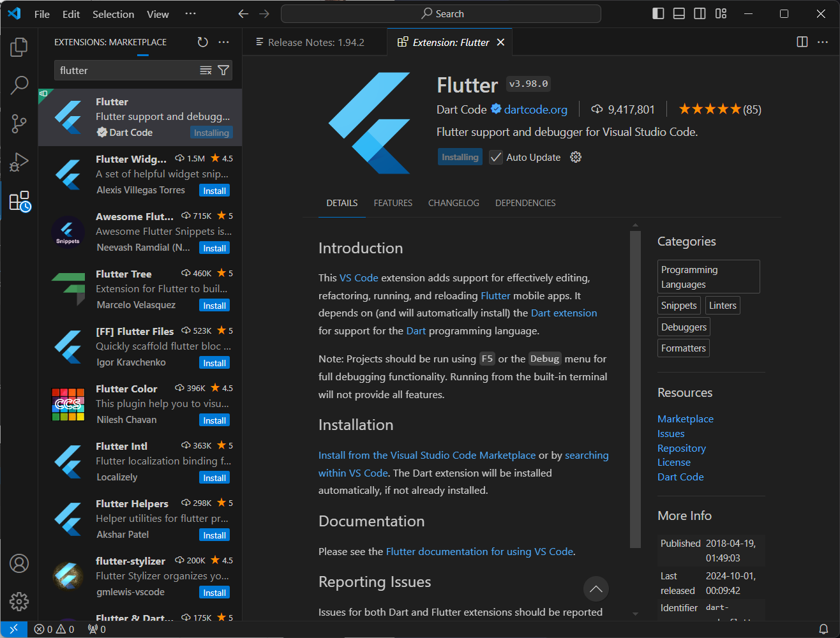Open the Search view in activity bar
Image resolution: width=840 pixels, height=638 pixels.
[x=19, y=85]
